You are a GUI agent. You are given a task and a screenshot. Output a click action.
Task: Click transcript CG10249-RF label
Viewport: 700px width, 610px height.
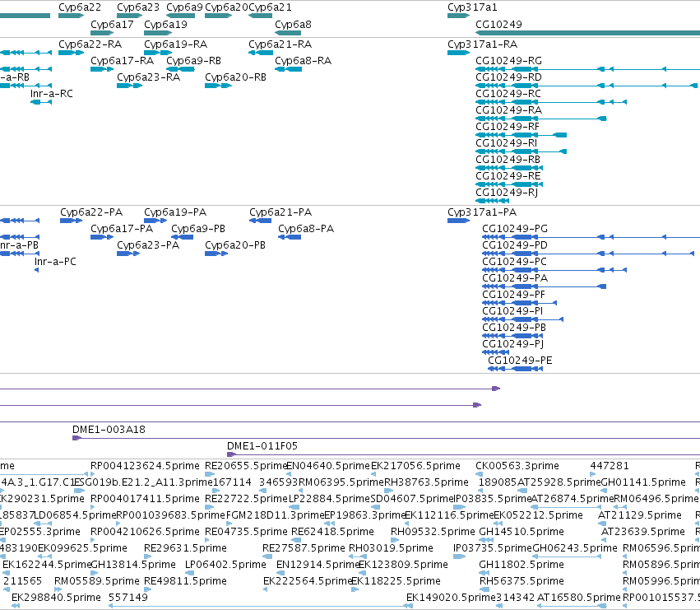(508, 127)
